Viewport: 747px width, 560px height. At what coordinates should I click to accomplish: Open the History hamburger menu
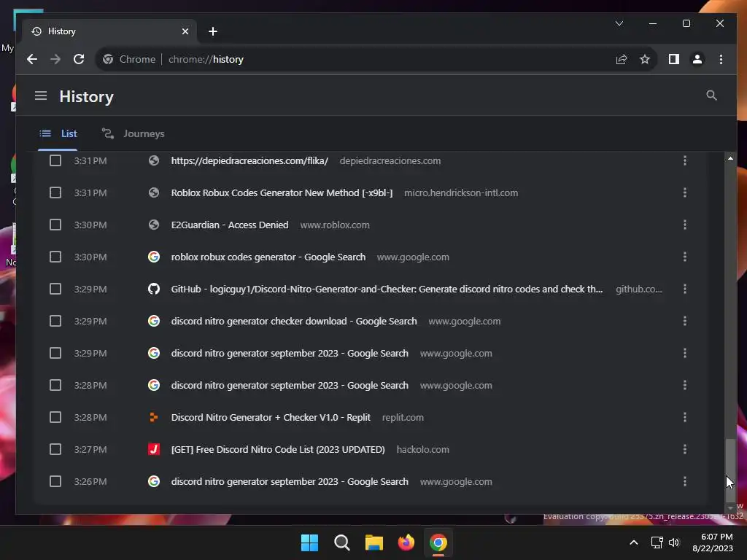tap(41, 96)
